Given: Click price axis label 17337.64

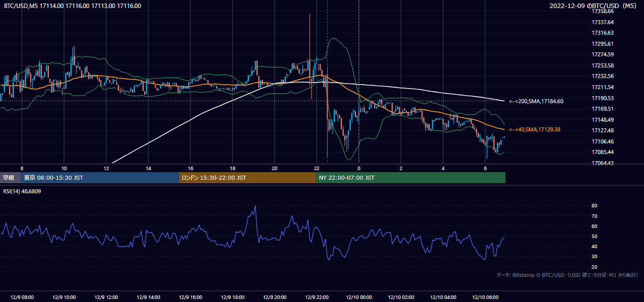Looking at the screenshot, I should (x=603, y=22).
